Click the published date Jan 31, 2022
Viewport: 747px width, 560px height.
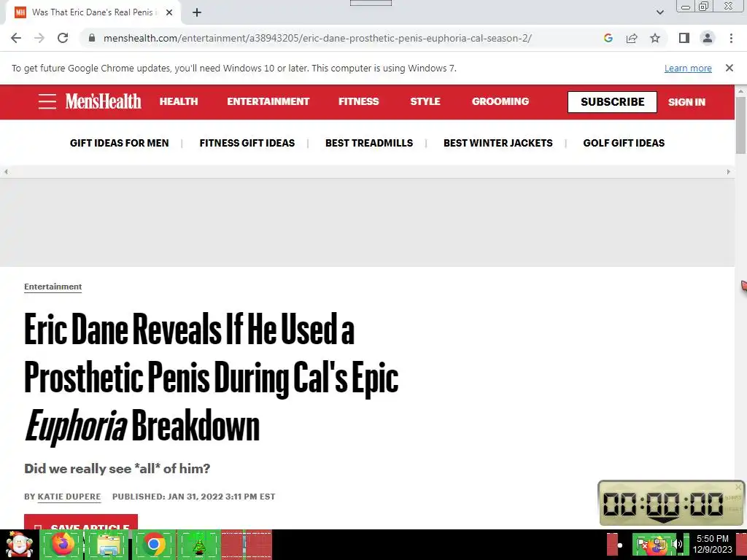(x=196, y=497)
